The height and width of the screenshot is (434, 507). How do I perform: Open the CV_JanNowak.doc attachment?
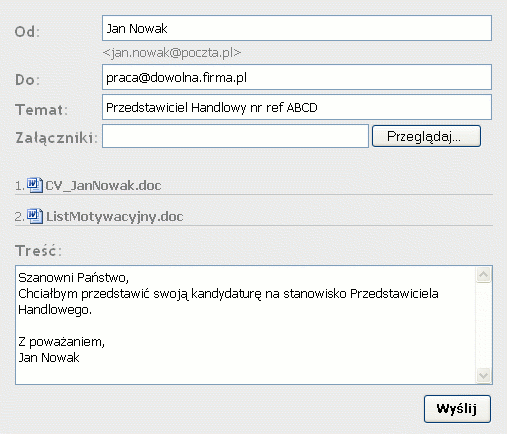point(103,186)
